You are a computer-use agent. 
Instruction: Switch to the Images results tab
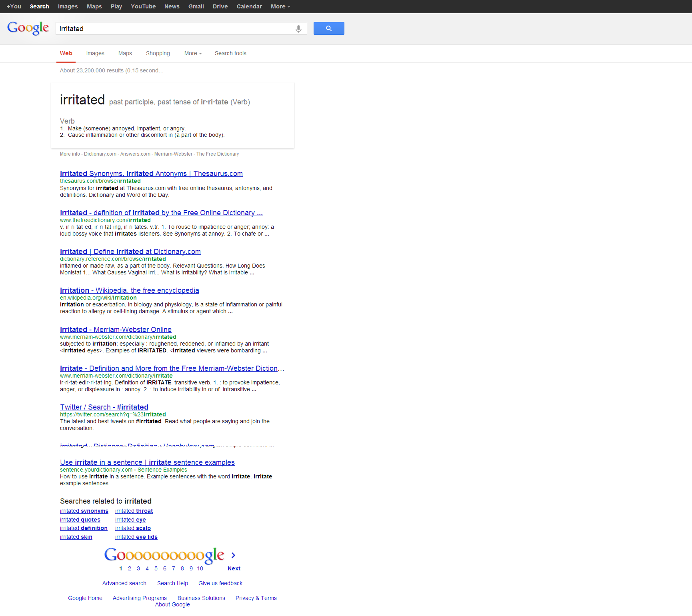(x=95, y=53)
